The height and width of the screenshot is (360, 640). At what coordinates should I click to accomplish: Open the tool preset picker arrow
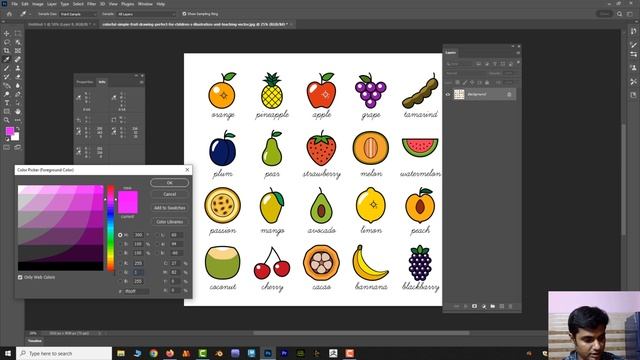30,14
